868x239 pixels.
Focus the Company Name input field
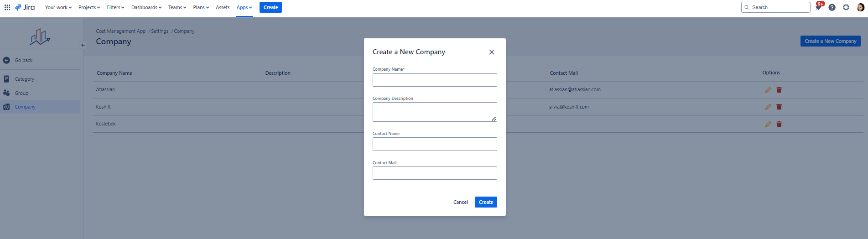click(x=435, y=80)
